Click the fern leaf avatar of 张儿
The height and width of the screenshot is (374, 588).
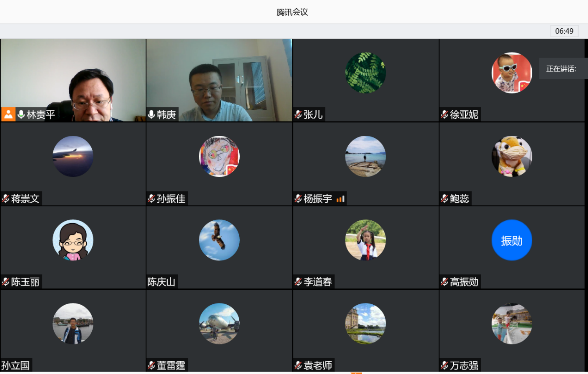tap(365, 73)
